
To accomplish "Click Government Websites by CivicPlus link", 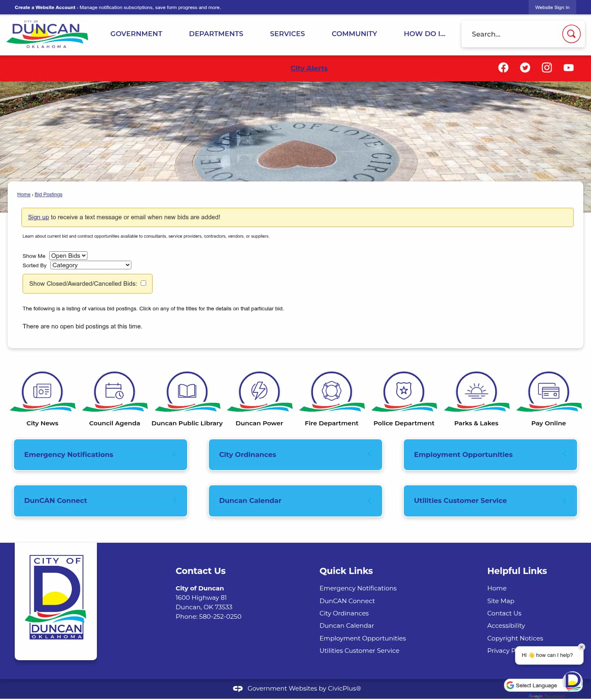I will (304, 689).
